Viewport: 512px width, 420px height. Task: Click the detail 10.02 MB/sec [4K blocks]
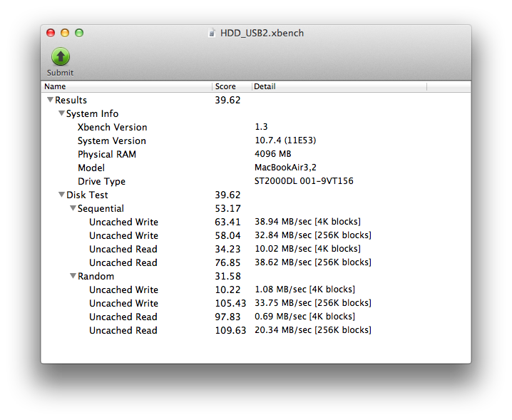(x=307, y=249)
